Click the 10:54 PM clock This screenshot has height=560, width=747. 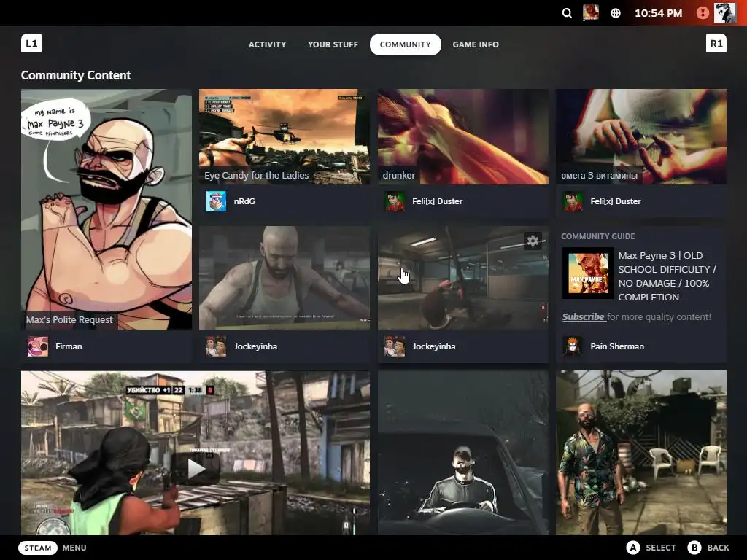(x=659, y=13)
